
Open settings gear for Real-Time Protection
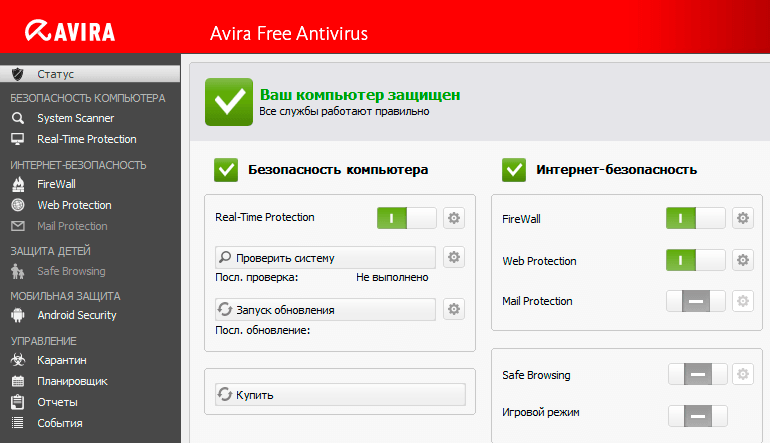(454, 218)
